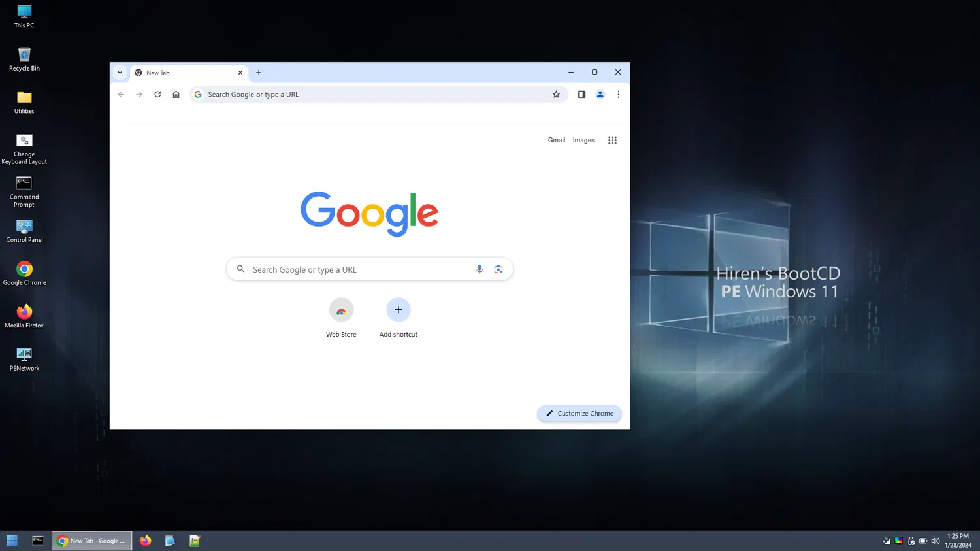Select Recycle Bin desktop icon
The height and width of the screenshot is (551, 980).
pyautogui.click(x=24, y=59)
